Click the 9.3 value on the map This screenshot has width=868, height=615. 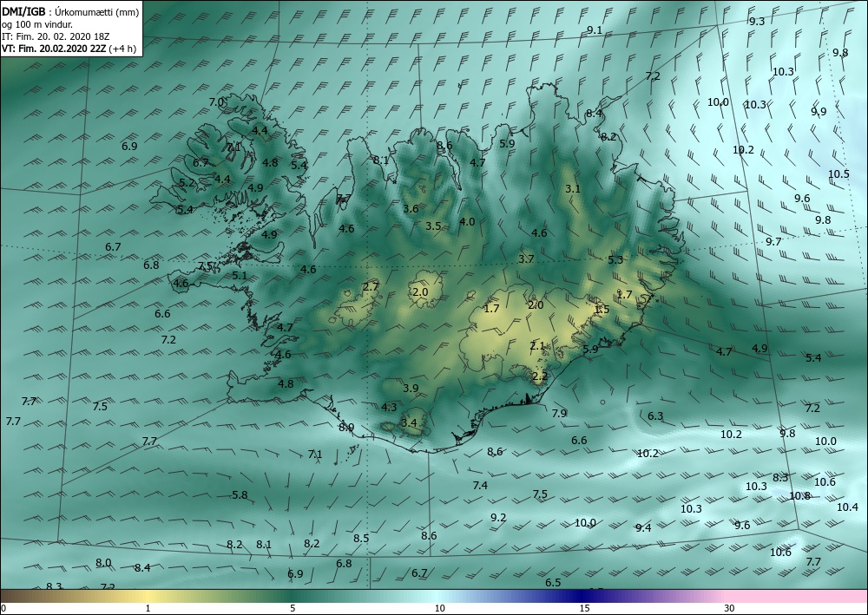[757, 22]
